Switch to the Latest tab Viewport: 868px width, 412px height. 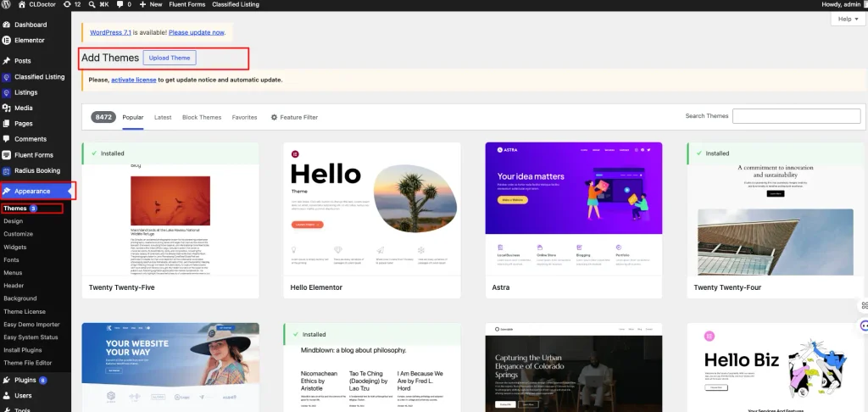pyautogui.click(x=163, y=117)
